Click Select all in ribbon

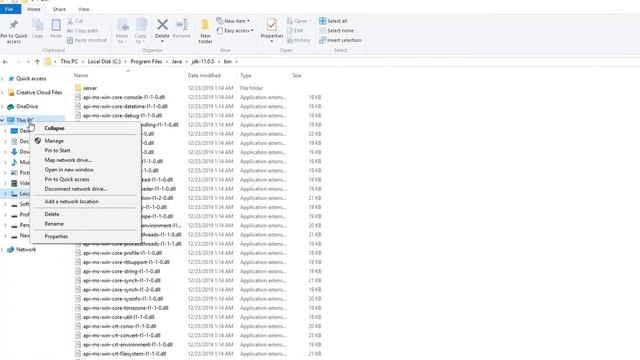coord(333,21)
